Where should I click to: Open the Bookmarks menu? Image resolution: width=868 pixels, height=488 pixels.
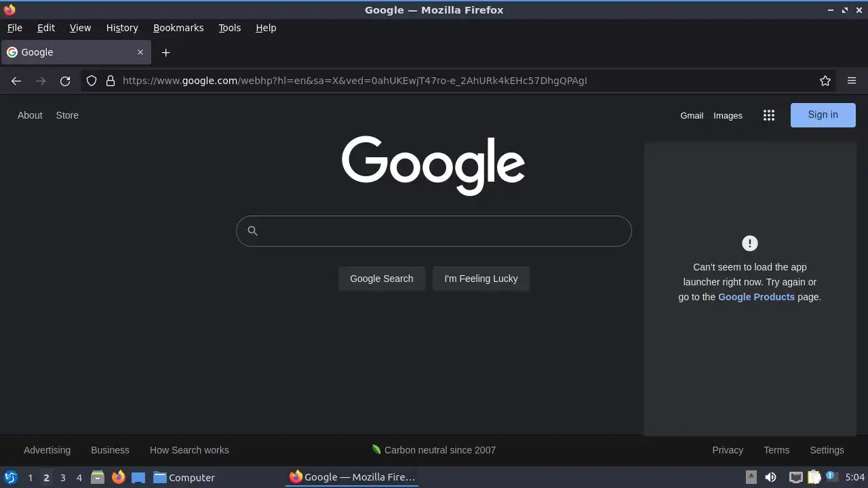(178, 28)
